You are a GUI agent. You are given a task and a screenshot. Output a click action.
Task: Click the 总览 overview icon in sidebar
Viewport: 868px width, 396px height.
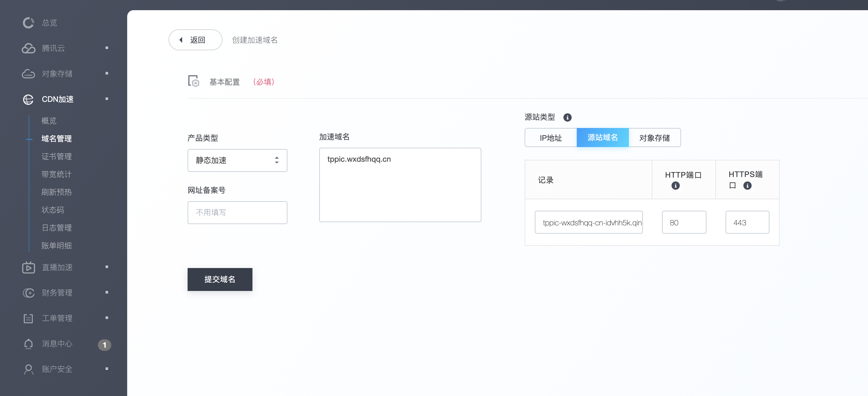28,23
